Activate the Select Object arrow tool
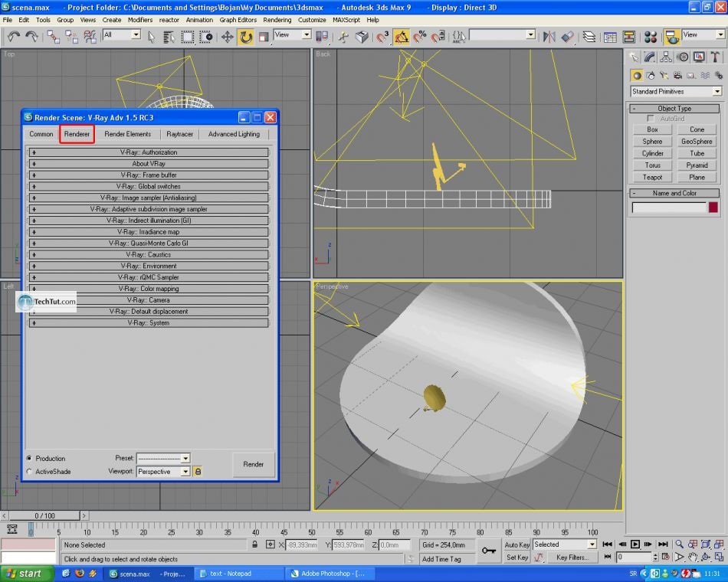This screenshot has height=582, width=728. pos(152,37)
